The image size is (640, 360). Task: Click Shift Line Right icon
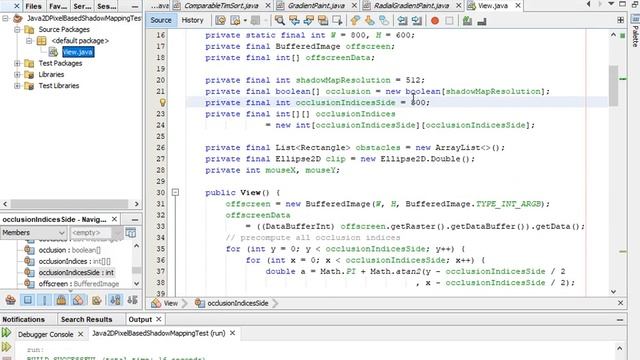tap(416, 20)
